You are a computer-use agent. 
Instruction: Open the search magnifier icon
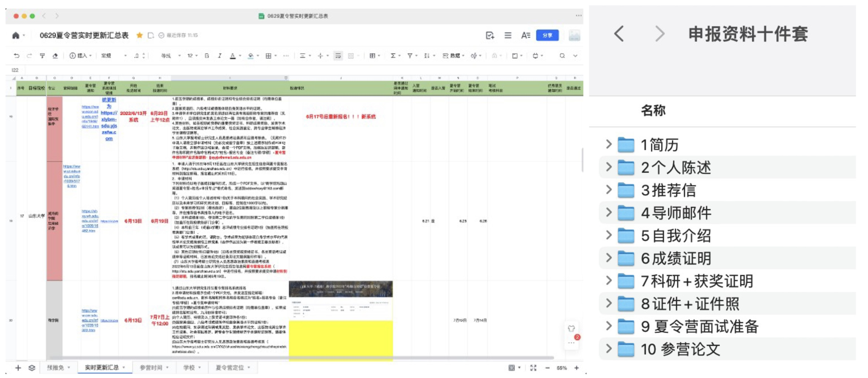point(562,56)
